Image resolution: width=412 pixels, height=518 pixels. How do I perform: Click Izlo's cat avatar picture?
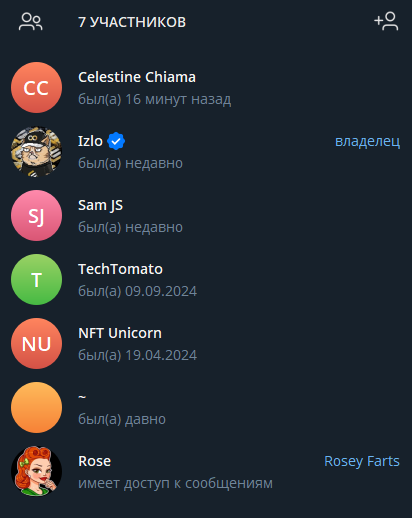(x=36, y=152)
